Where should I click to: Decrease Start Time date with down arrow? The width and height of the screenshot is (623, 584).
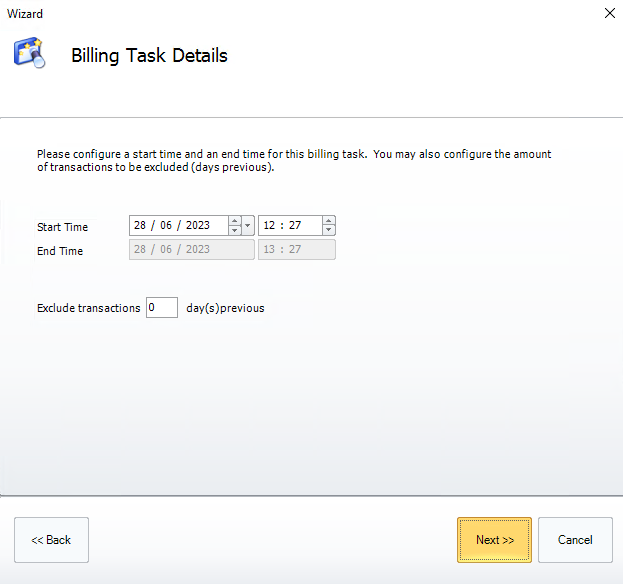(x=234, y=230)
